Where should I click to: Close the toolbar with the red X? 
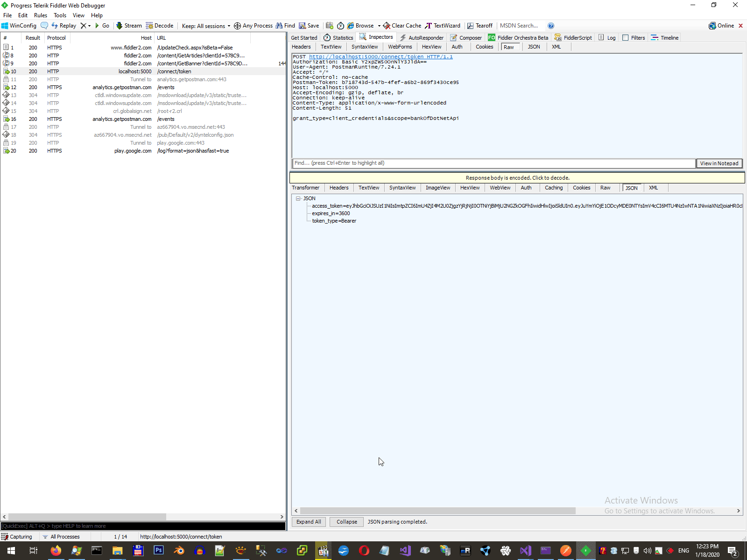click(740, 26)
